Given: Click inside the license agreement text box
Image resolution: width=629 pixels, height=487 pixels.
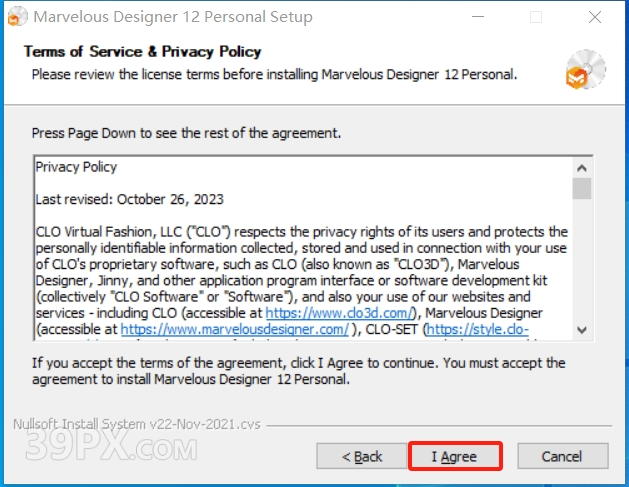Looking at the screenshot, I should (x=303, y=248).
